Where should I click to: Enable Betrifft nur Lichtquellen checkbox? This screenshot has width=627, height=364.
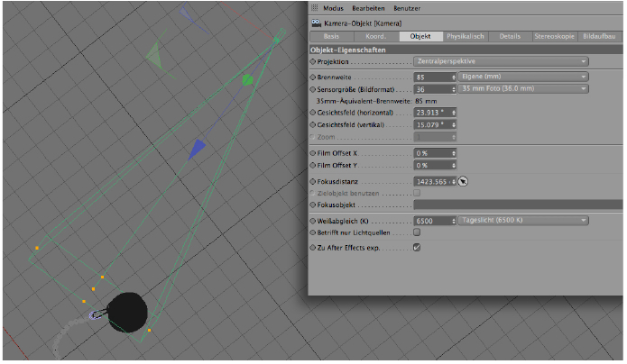(416, 232)
